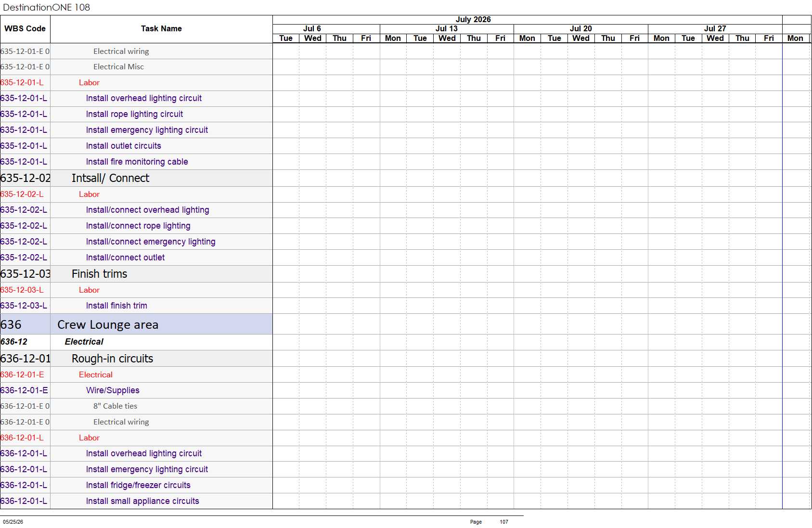
Task: Select the Crew Lounge area summary row
Action: (136, 324)
